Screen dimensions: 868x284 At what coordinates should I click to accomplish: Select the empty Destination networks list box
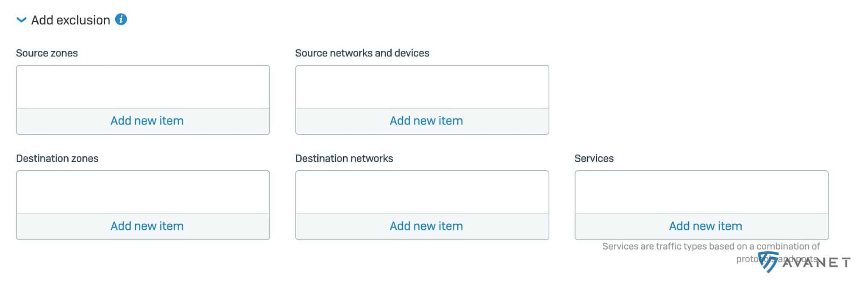422,192
